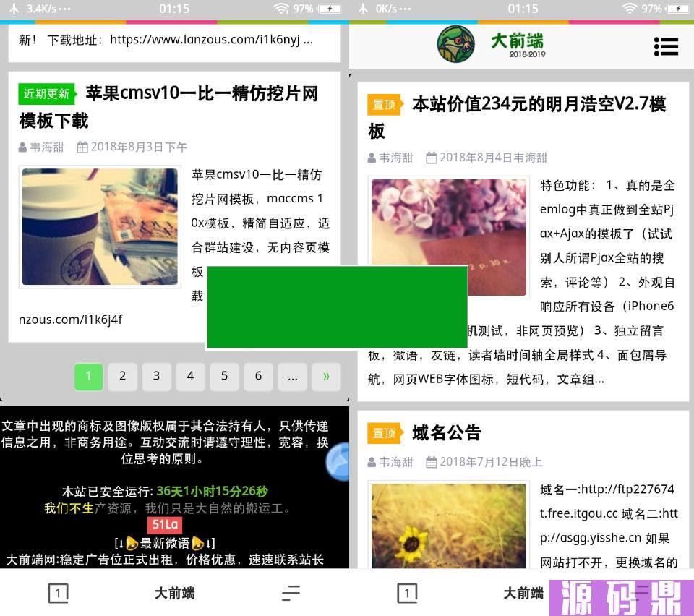The width and height of the screenshot is (694, 616).
Task: Click the date 2018年7月12日晚上
Action: pyautogui.click(x=491, y=462)
